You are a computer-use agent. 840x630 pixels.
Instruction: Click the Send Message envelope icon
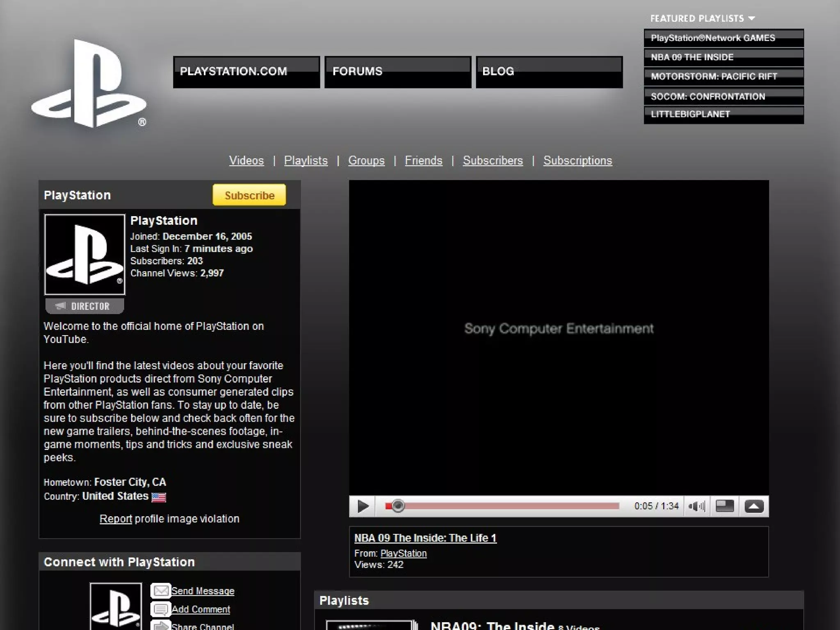tap(160, 591)
